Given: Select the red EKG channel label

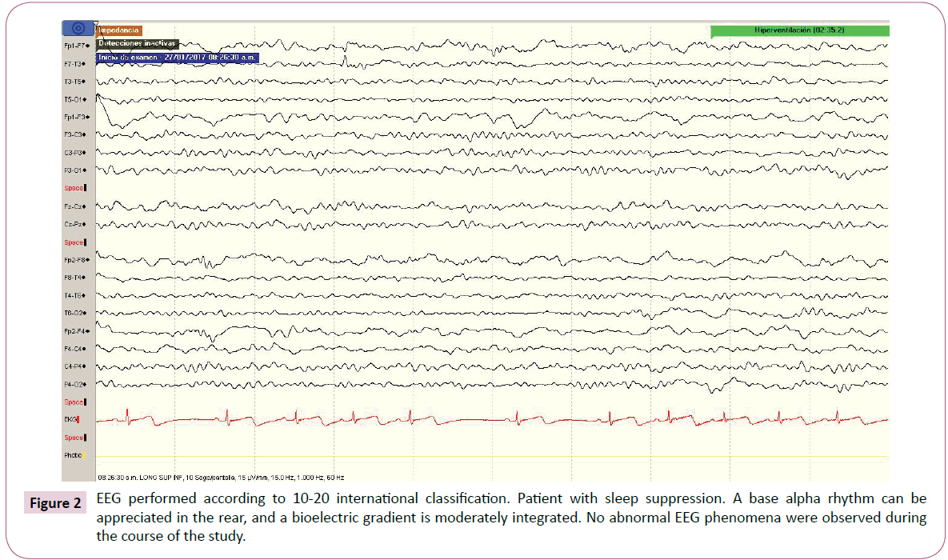Looking at the screenshot, I should click(70, 419).
